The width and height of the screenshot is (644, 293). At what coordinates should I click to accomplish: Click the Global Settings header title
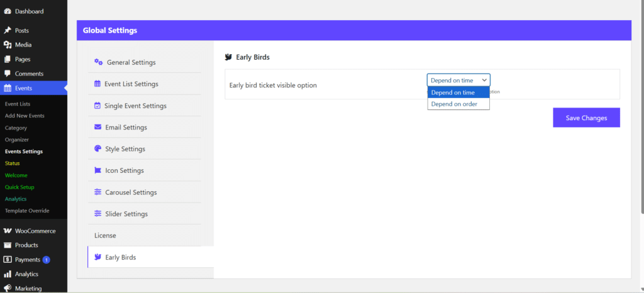110,30
